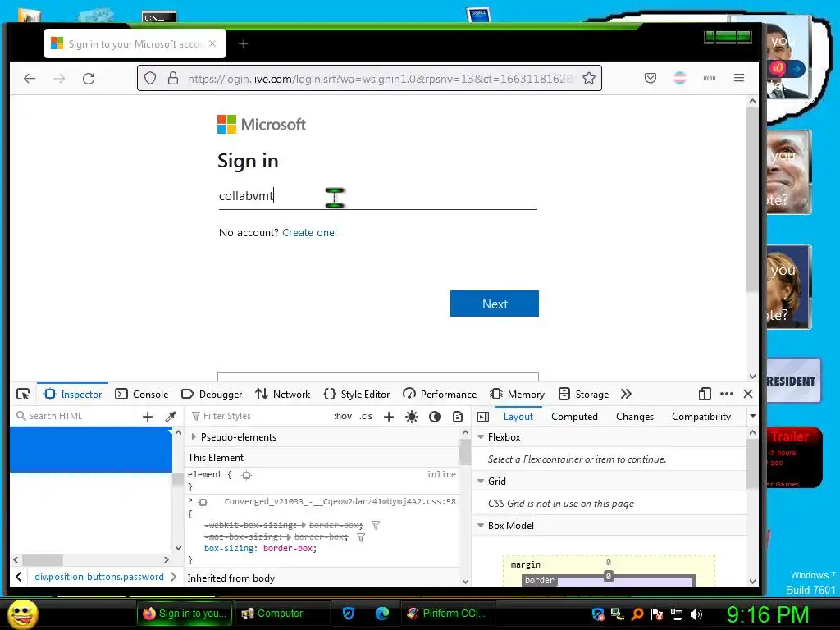Toggle the :hov pseudo-class panel
Screen dimensions: 840x630
[343, 416]
